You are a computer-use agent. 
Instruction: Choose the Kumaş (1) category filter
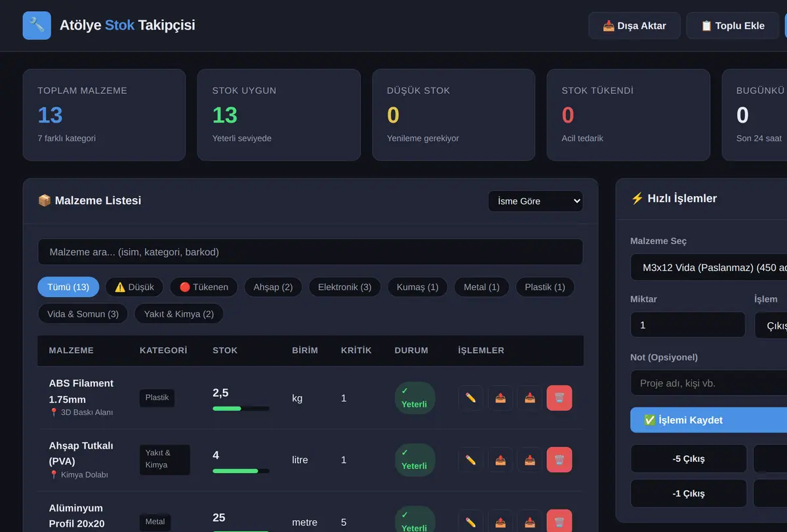pos(417,287)
